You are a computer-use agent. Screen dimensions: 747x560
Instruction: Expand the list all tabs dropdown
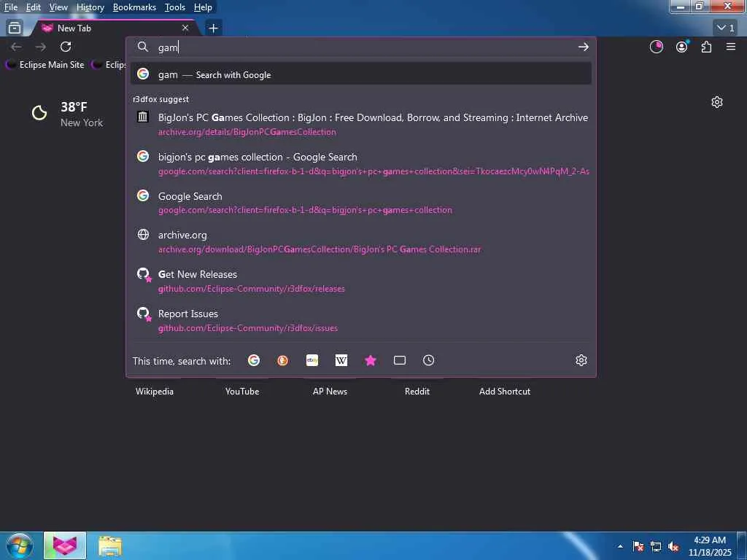click(x=726, y=28)
